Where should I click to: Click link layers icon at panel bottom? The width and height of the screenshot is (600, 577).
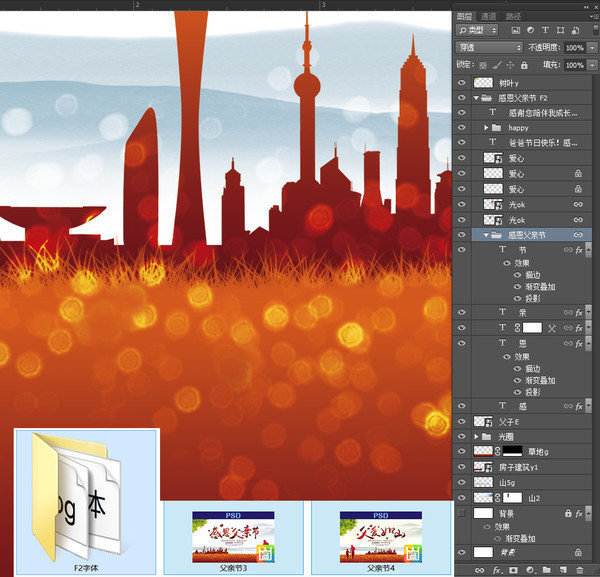tap(479, 570)
